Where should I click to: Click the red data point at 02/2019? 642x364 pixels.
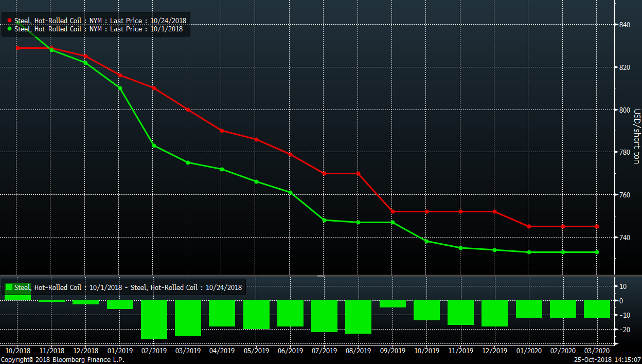(154, 88)
